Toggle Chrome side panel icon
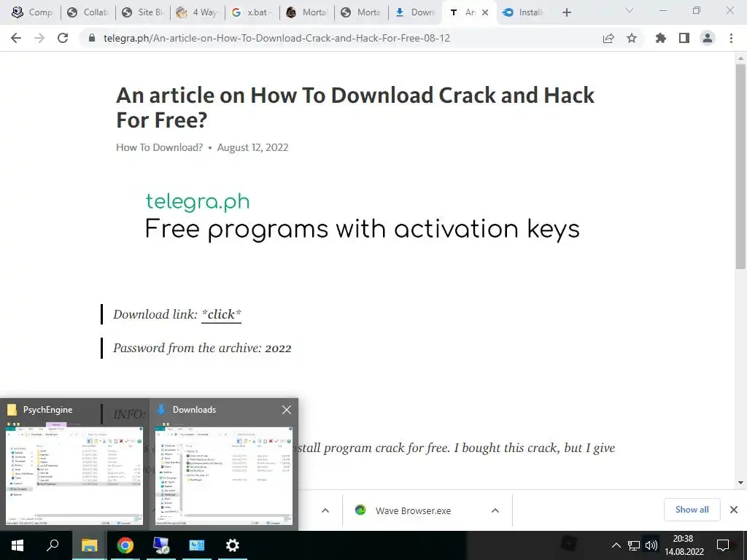 [x=684, y=38]
